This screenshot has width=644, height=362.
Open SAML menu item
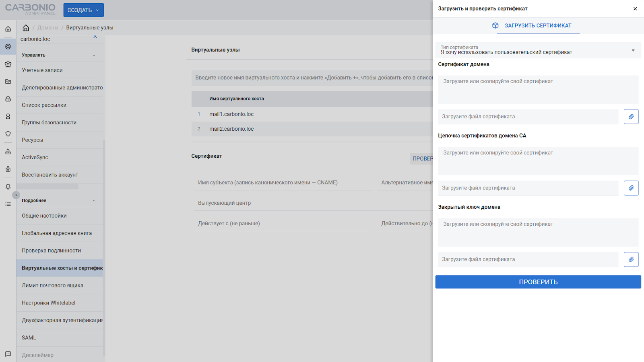coord(60,338)
